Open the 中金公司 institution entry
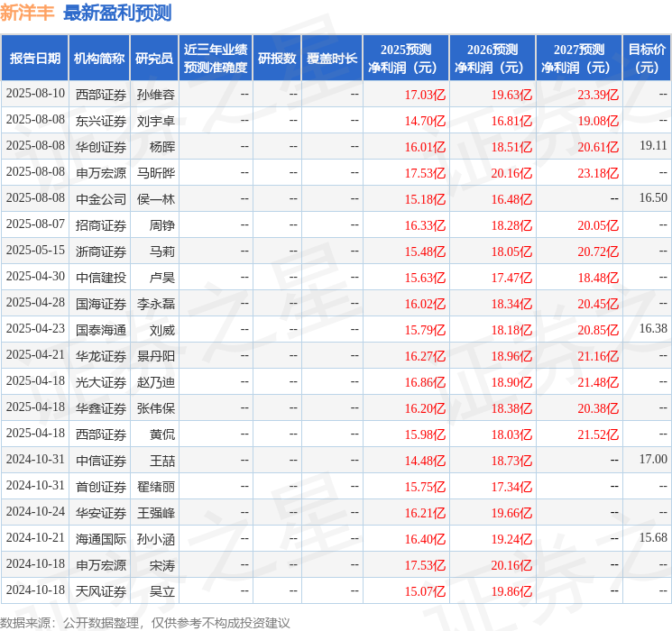The image size is (672, 631). (x=100, y=198)
